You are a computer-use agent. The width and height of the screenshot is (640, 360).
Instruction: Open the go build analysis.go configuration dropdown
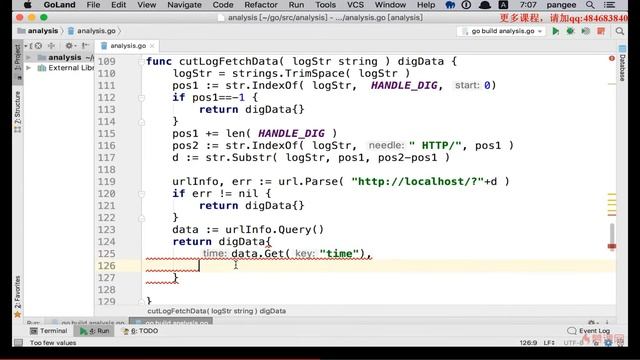tap(502, 31)
